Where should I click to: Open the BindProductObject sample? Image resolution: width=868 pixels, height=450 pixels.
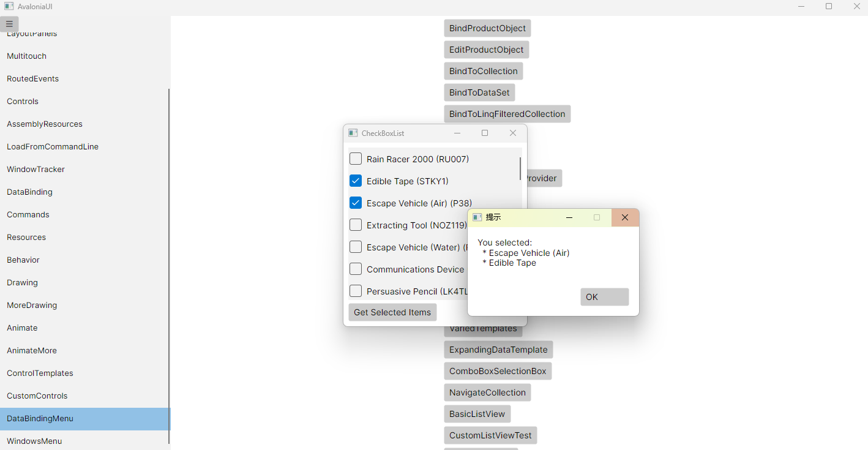pos(487,28)
